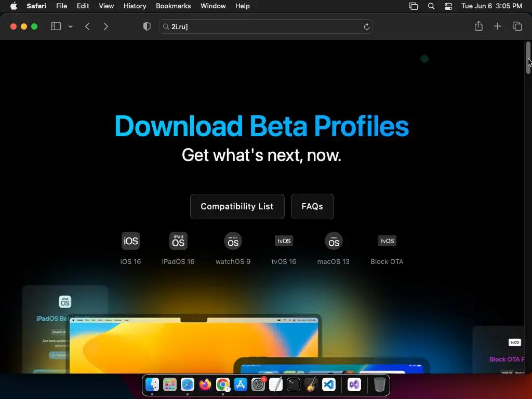Click the iPadOS Beta card thumbnail

(x=65, y=329)
